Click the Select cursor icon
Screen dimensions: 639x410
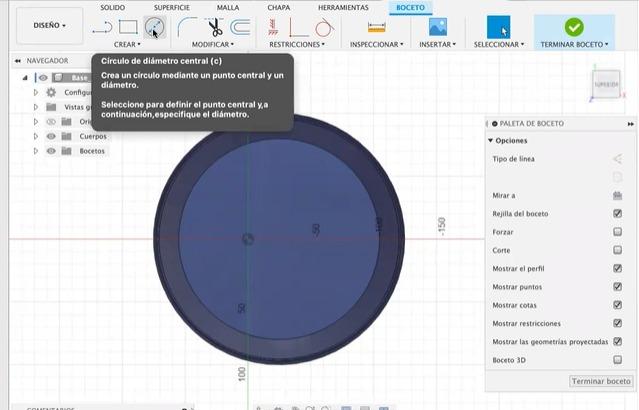pyautogui.click(x=498, y=27)
